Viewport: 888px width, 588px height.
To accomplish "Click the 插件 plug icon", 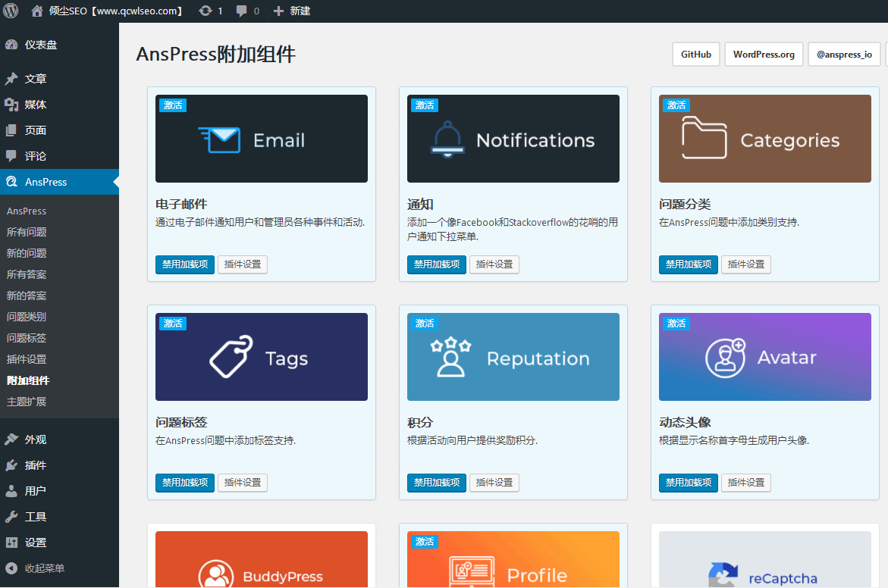I will [11, 465].
